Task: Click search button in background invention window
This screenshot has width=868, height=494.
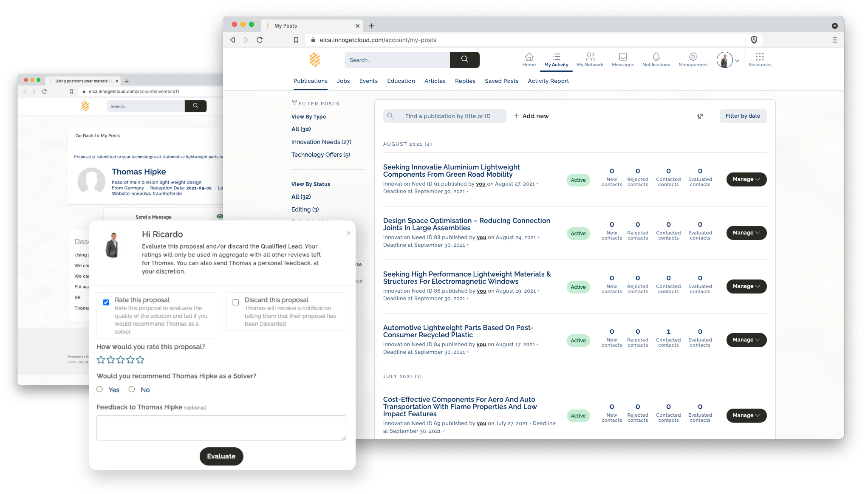Action: click(195, 106)
